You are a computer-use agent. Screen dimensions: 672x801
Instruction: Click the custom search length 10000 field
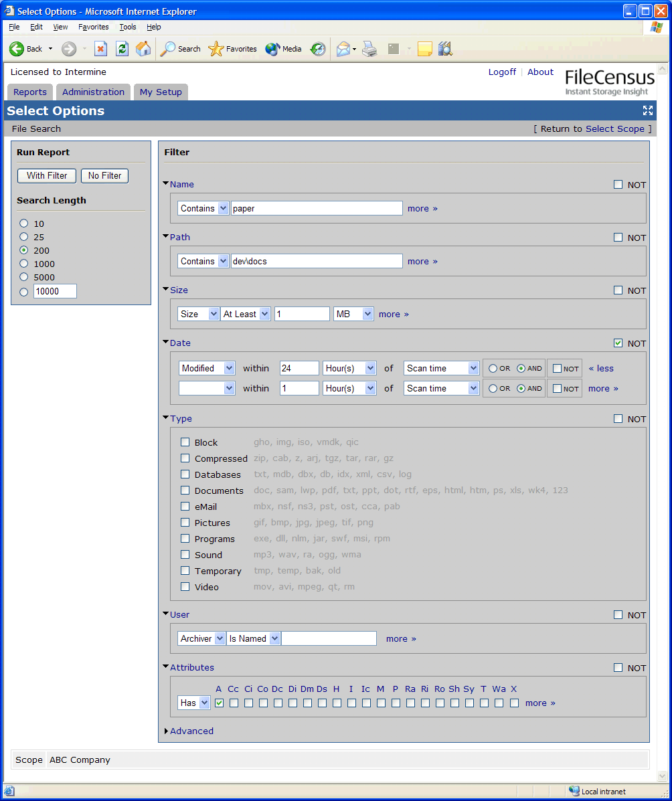point(55,291)
